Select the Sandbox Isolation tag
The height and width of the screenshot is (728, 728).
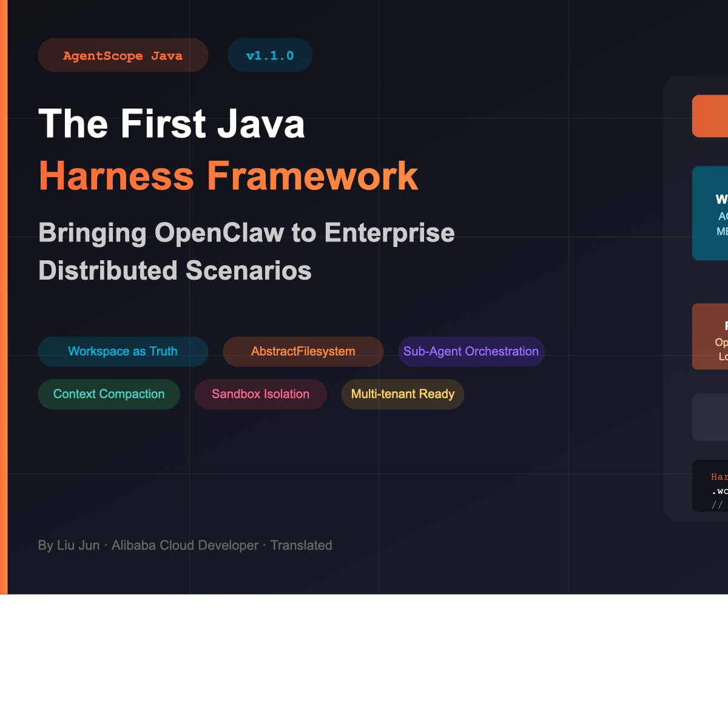pyautogui.click(x=261, y=394)
